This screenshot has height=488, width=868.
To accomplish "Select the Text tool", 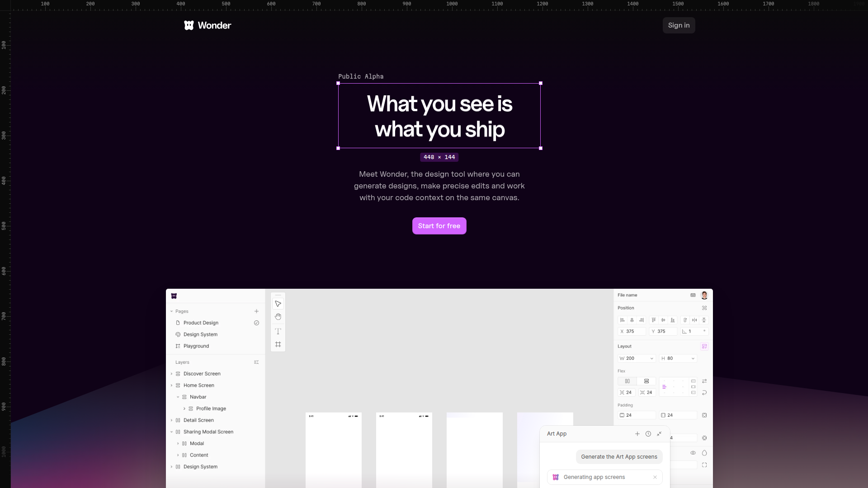I will (x=278, y=331).
